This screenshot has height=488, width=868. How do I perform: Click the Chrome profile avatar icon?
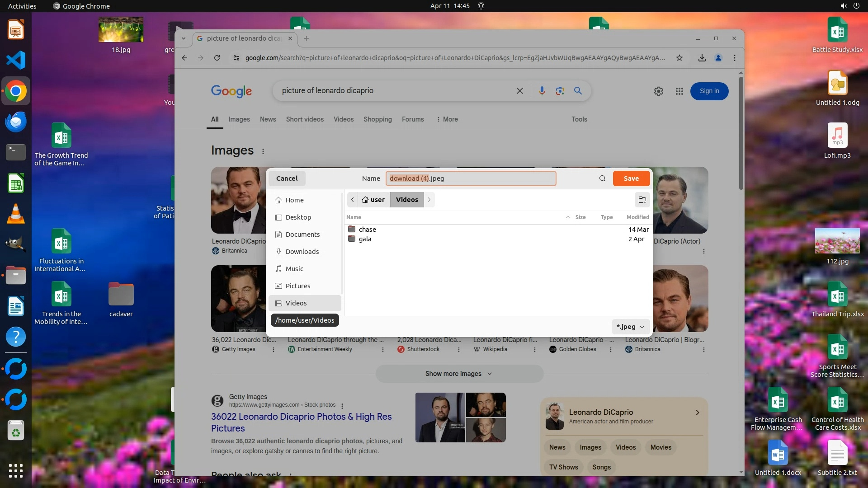(x=718, y=58)
